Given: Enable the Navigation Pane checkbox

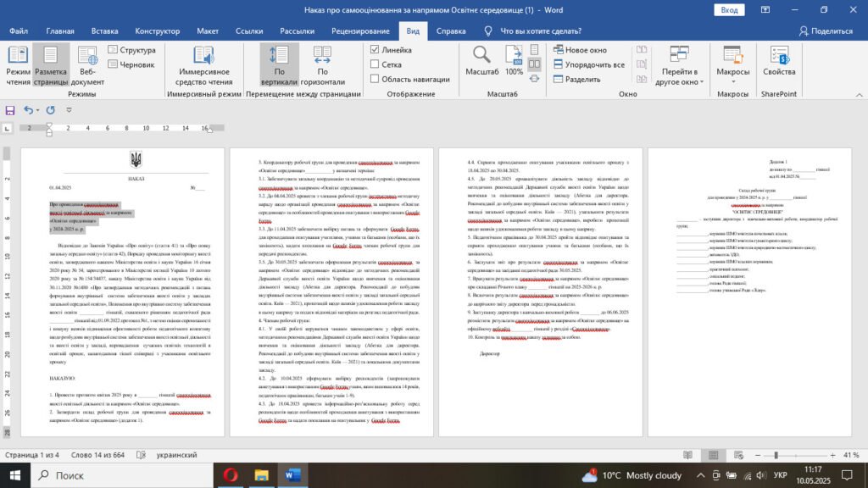Looking at the screenshot, I should tap(376, 79).
